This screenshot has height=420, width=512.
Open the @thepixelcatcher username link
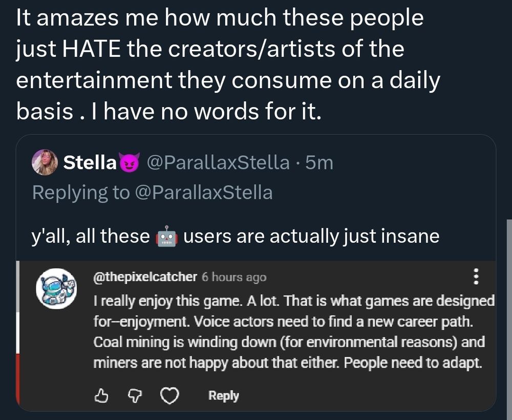tap(145, 277)
